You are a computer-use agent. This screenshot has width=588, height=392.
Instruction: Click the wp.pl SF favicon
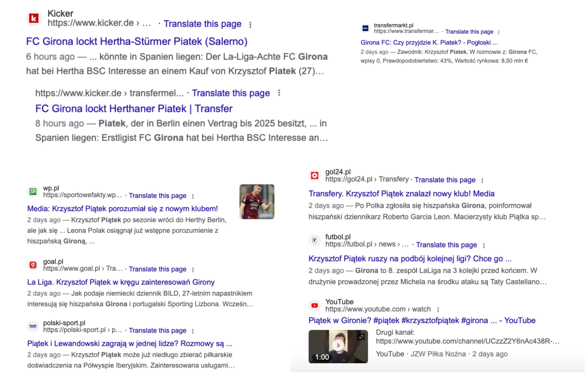click(33, 192)
